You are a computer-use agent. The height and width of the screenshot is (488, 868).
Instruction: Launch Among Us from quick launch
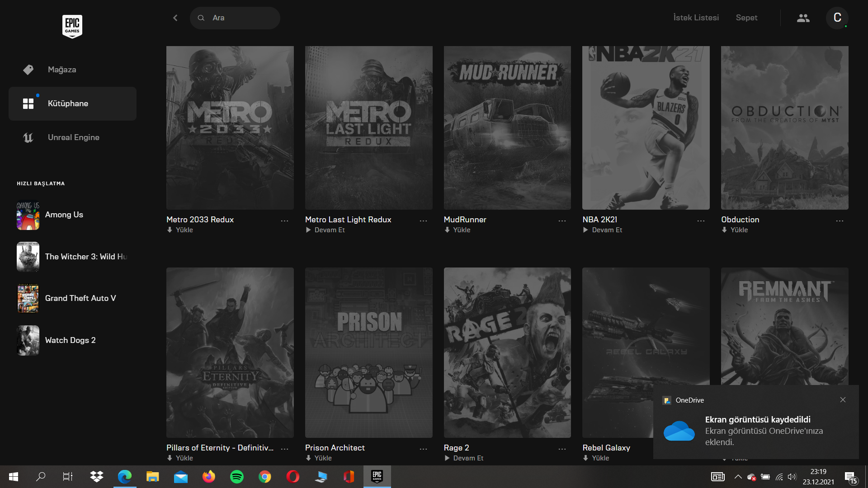64,215
